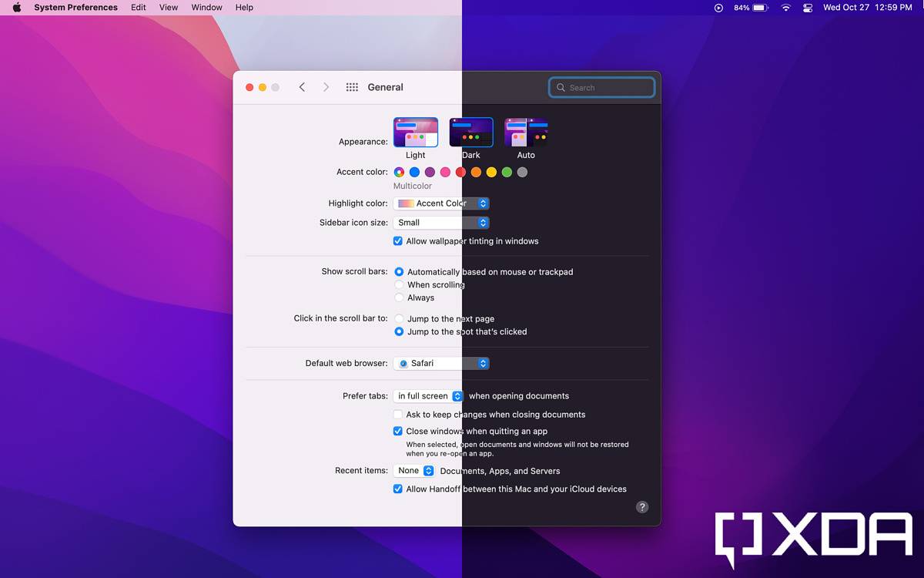Click the Show scroll bars: label
The width and height of the screenshot is (924, 578).
pos(355,272)
